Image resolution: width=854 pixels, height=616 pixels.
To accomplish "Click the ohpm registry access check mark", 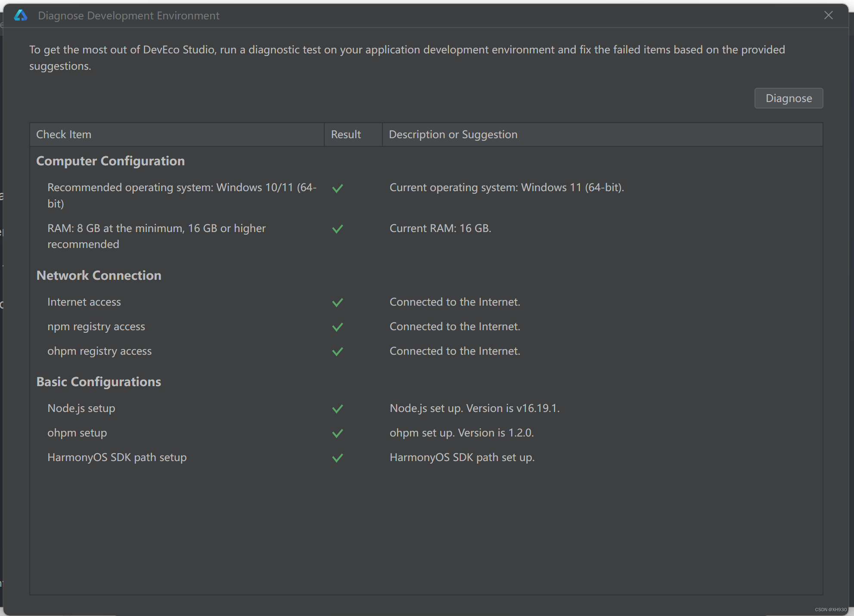I will coord(338,351).
